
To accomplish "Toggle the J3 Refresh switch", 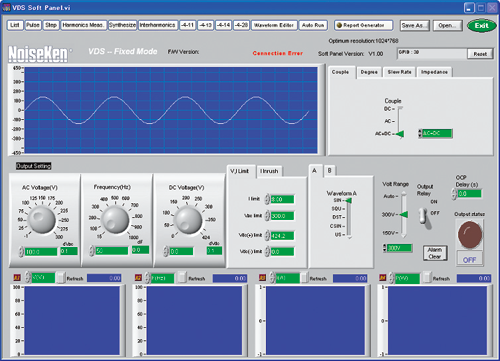I will [x=304, y=278].
